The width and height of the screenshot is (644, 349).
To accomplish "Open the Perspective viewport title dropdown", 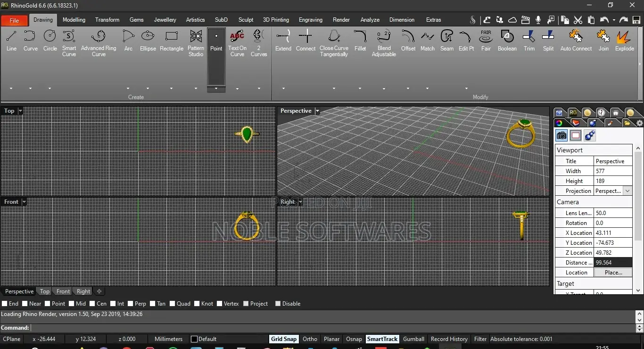I will [317, 111].
